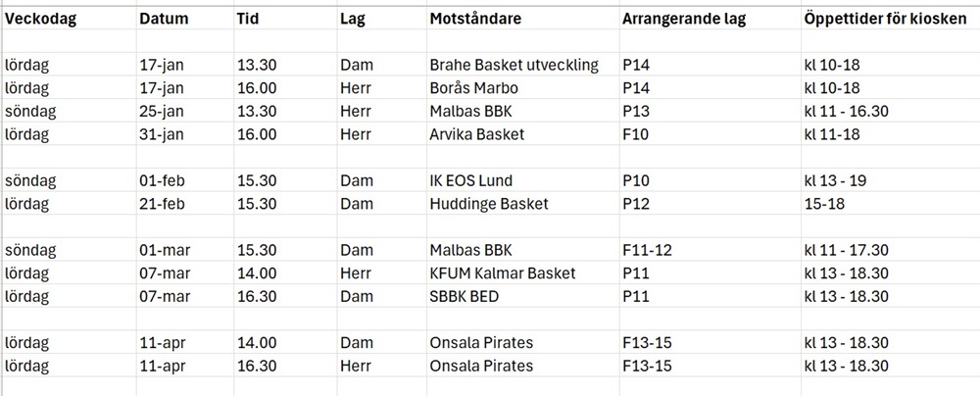
Task: Click the 25-jan date cell
Action: click(x=161, y=111)
